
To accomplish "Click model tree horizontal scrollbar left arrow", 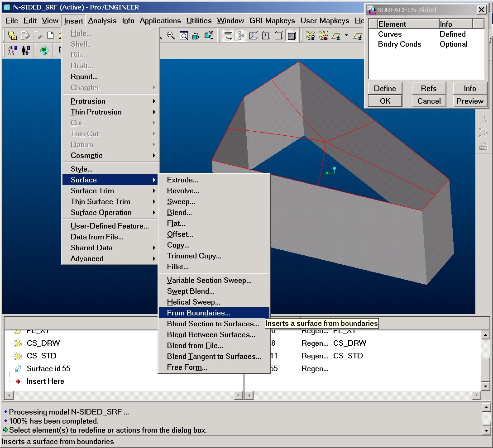I will pos(9,395).
